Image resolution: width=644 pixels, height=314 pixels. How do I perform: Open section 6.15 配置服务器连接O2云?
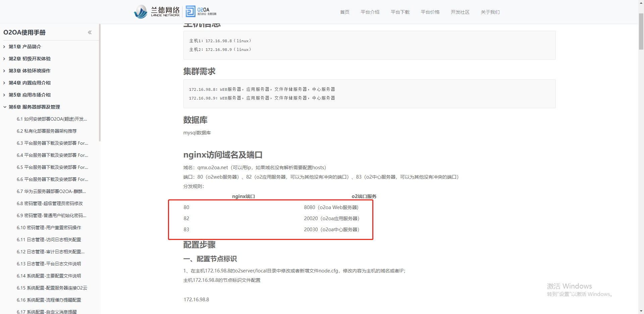coord(52,288)
